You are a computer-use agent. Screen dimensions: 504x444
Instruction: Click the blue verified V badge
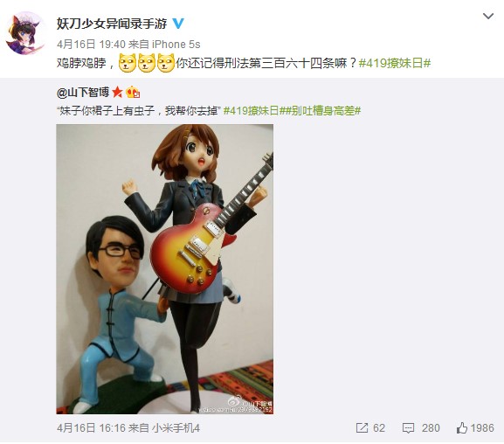(178, 24)
